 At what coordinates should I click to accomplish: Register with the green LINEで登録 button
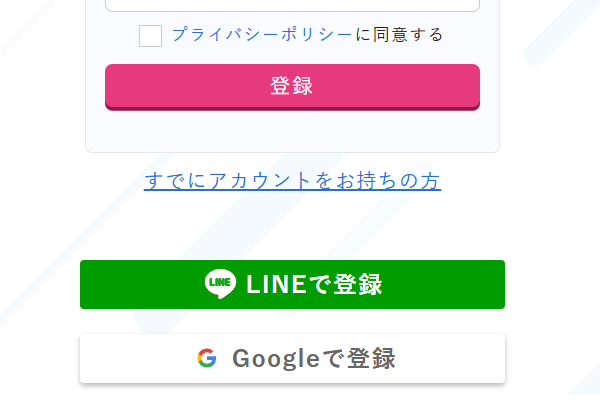(x=292, y=285)
